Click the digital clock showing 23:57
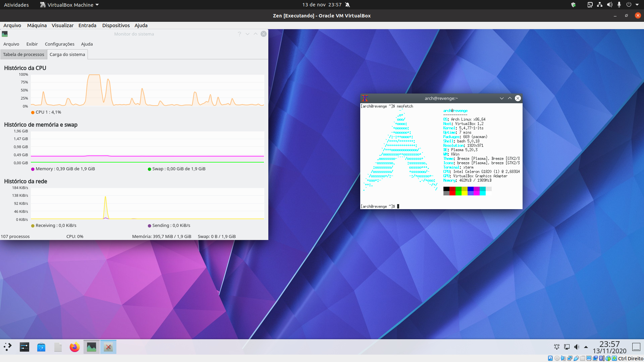Viewport: 644px width, 362px height. [x=609, y=344]
